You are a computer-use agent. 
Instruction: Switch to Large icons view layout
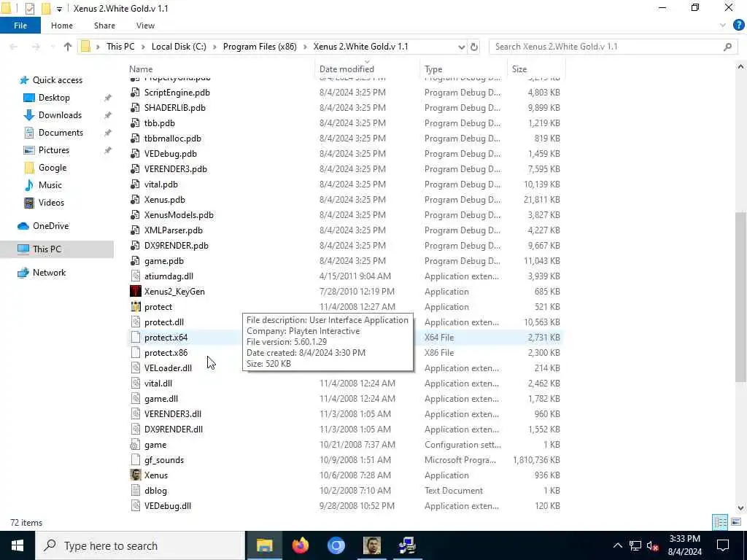(x=735, y=522)
